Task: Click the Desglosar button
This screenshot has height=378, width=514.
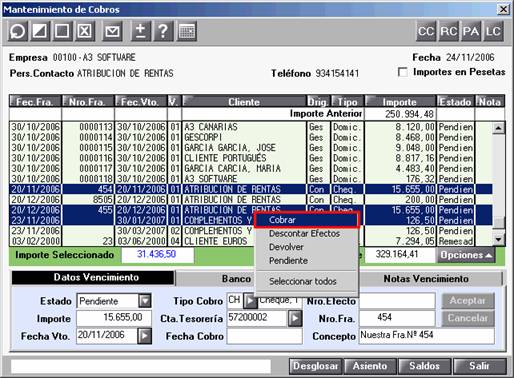Action: (315, 366)
